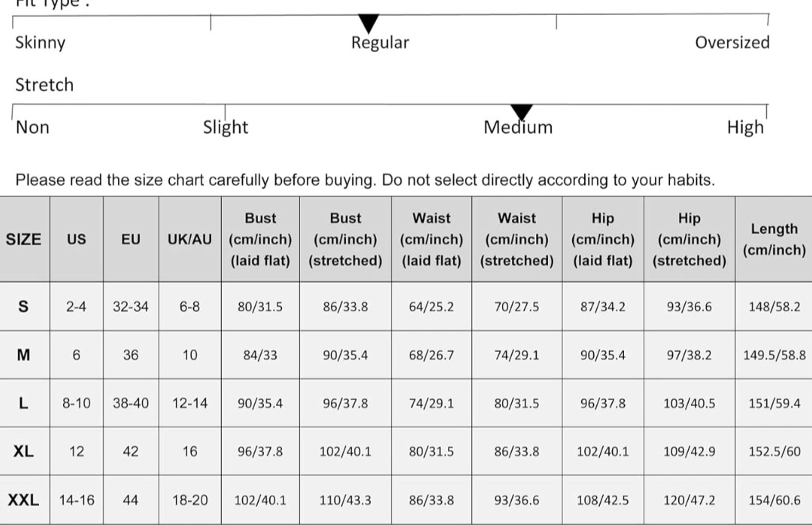Click the 149.5/58.8 length cell
Image resolution: width=812 pixels, height=525 pixels.
[774, 355]
